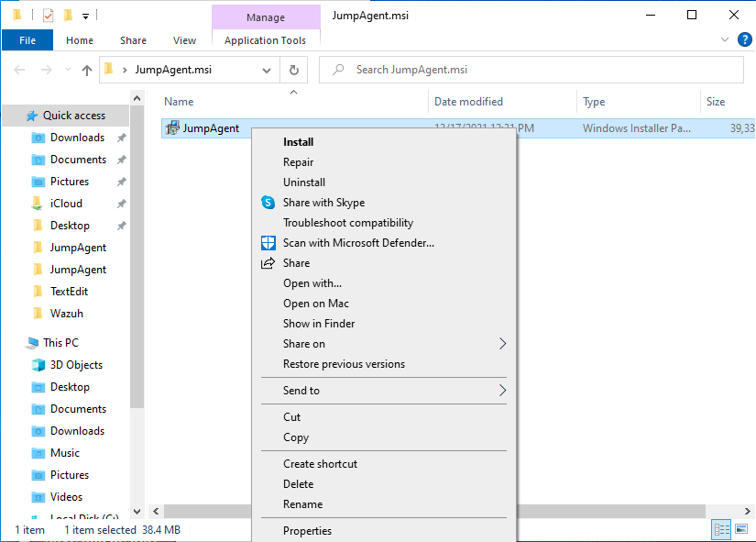Expand the Share on submenu

[384, 344]
